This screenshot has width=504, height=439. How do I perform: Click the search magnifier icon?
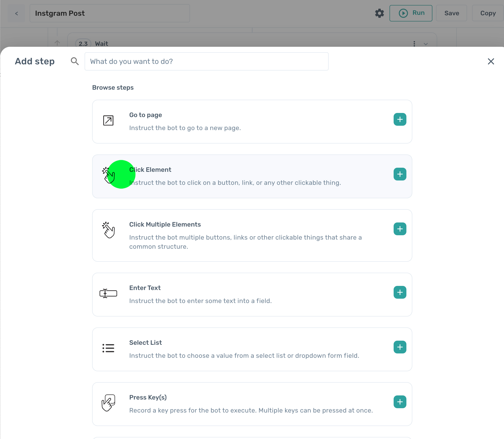[75, 61]
